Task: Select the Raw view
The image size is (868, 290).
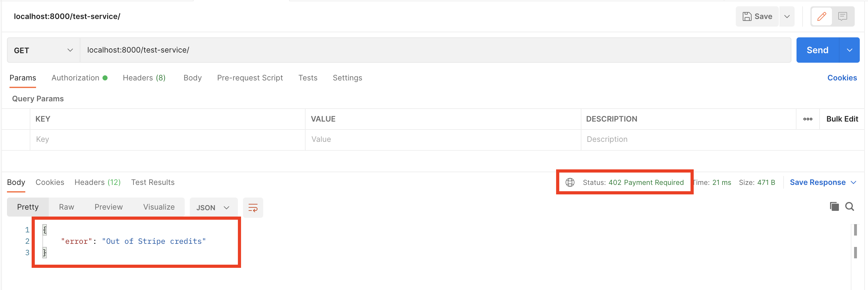Action: point(66,207)
